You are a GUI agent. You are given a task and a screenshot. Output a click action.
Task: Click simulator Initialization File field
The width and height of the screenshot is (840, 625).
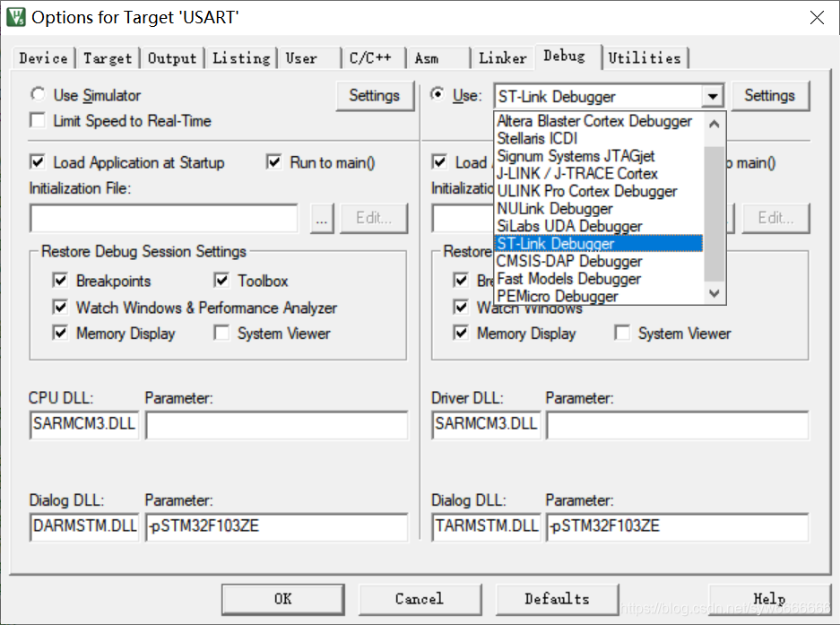[x=164, y=218]
